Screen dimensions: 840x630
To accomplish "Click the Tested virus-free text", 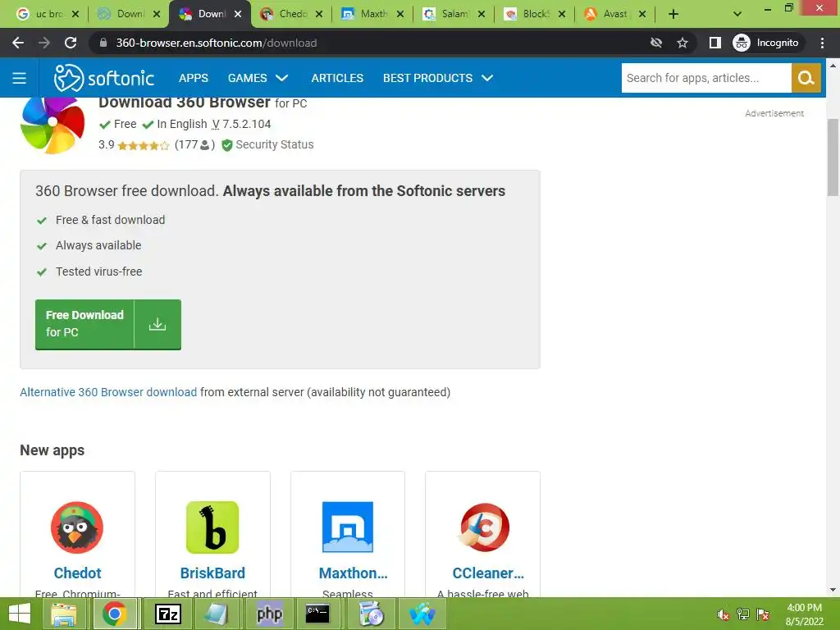I will click(x=99, y=272).
